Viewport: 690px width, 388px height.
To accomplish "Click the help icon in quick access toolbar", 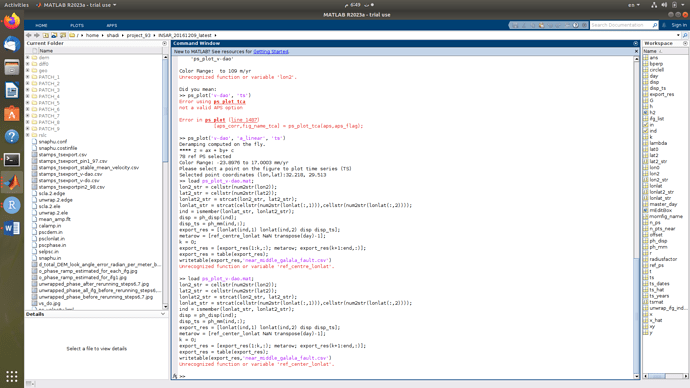I will coord(576,25).
